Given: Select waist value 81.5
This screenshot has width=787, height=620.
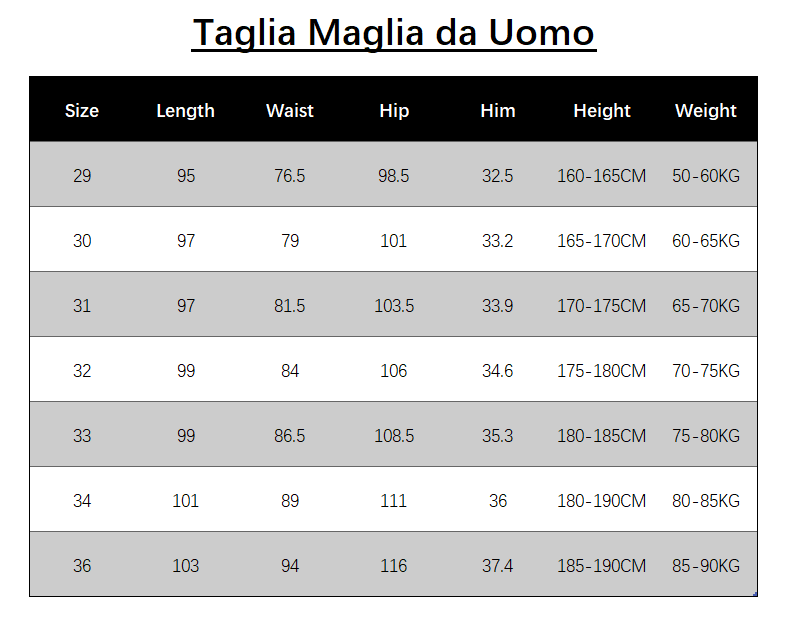Looking at the screenshot, I should (x=290, y=306).
